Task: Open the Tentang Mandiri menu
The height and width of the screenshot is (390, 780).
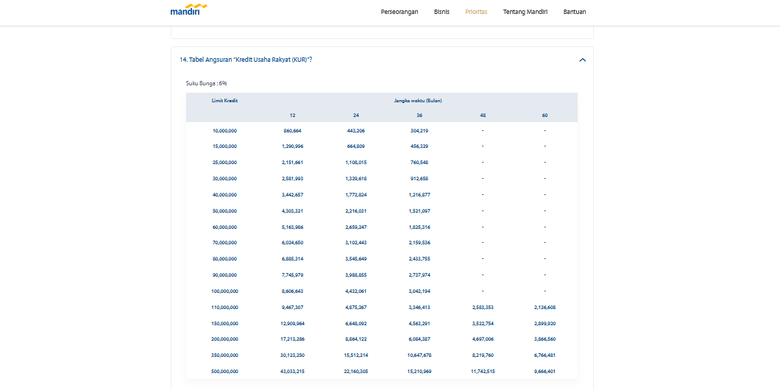Action: (525, 11)
